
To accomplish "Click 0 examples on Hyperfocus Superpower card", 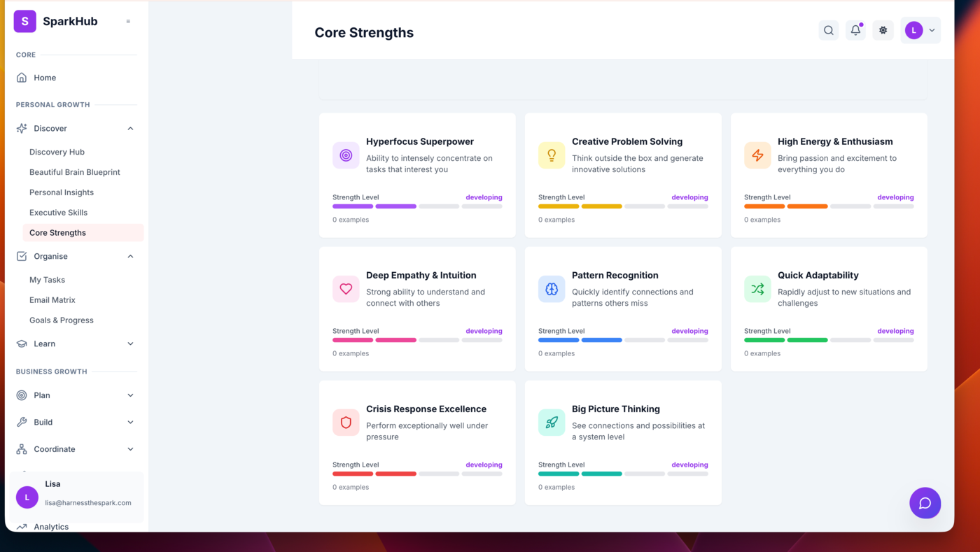I will point(351,220).
